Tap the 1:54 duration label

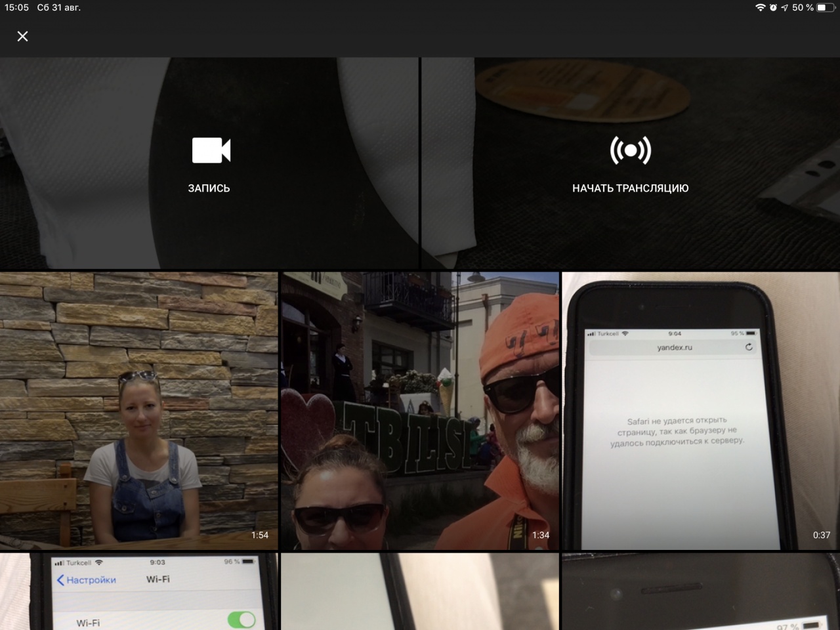point(260,535)
